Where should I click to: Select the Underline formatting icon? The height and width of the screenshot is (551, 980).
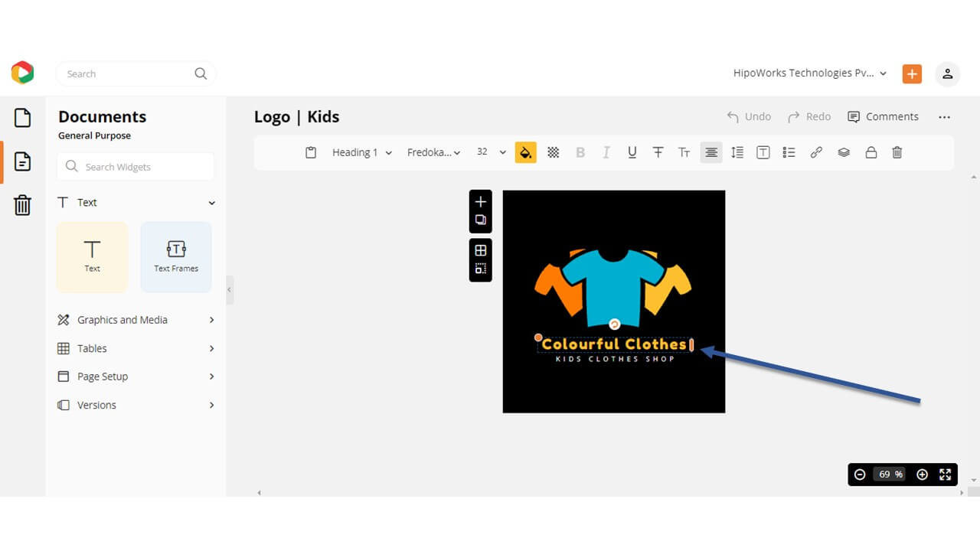click(632, 152)
